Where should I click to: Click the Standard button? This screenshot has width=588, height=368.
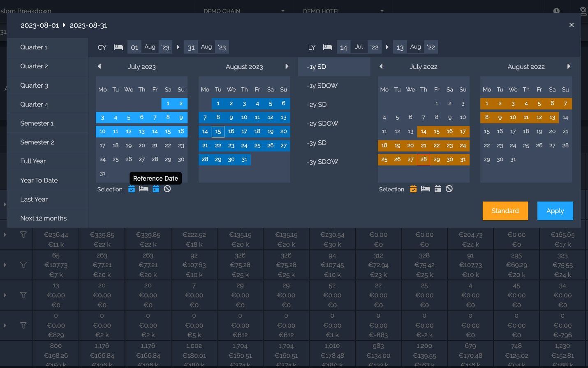click(505, 211)
